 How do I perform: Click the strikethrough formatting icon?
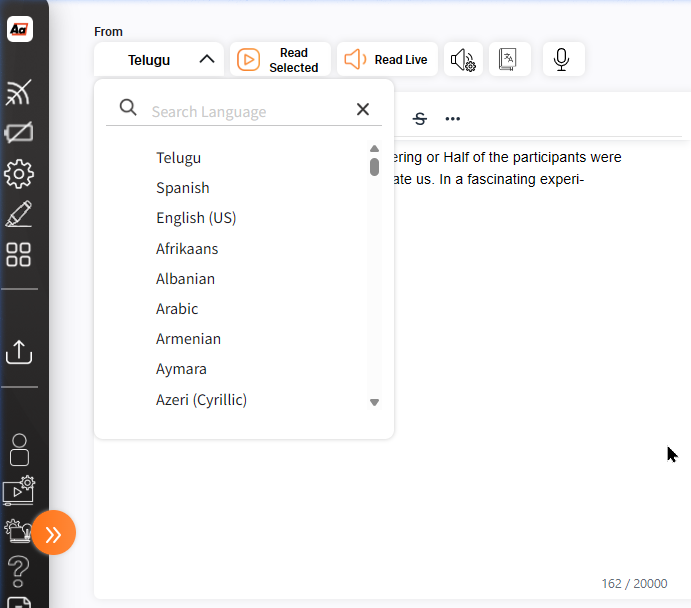coord(420,119)
